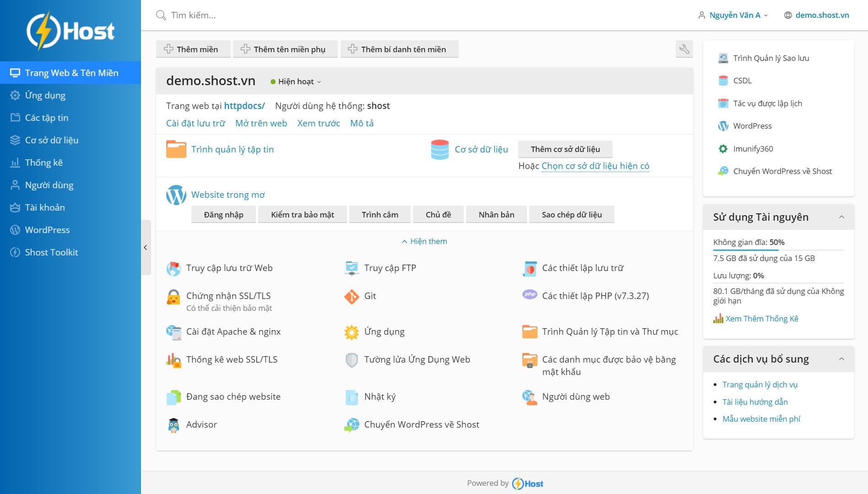Image resolution: width=868 pixels, height=494 pixels.
Task: Click Hiện them to toggle the list
Action: pos(424,241)
